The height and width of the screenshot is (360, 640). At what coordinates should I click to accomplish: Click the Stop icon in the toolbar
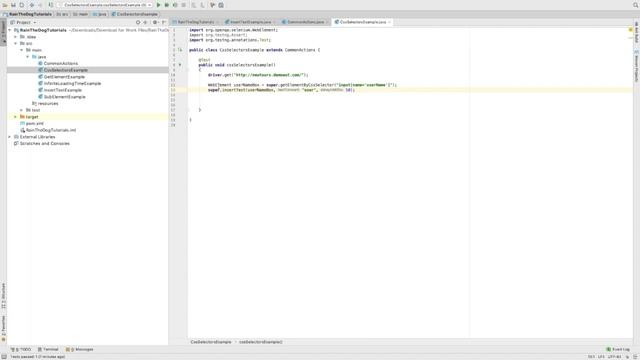[184, 5]
